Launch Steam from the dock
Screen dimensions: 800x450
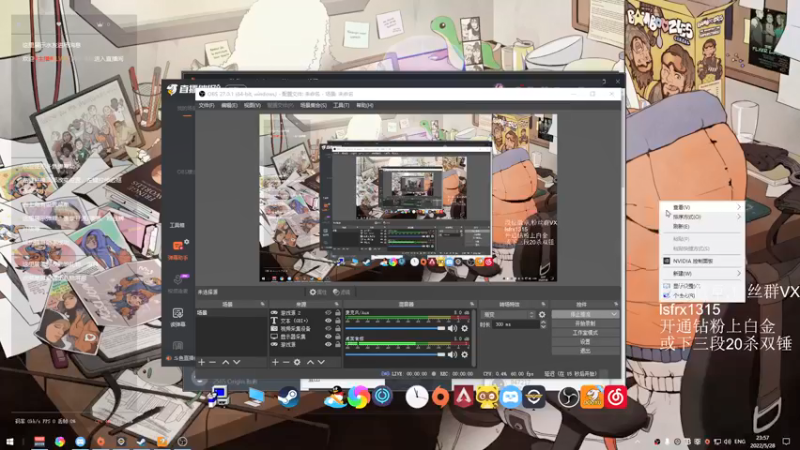coord(289,397)
